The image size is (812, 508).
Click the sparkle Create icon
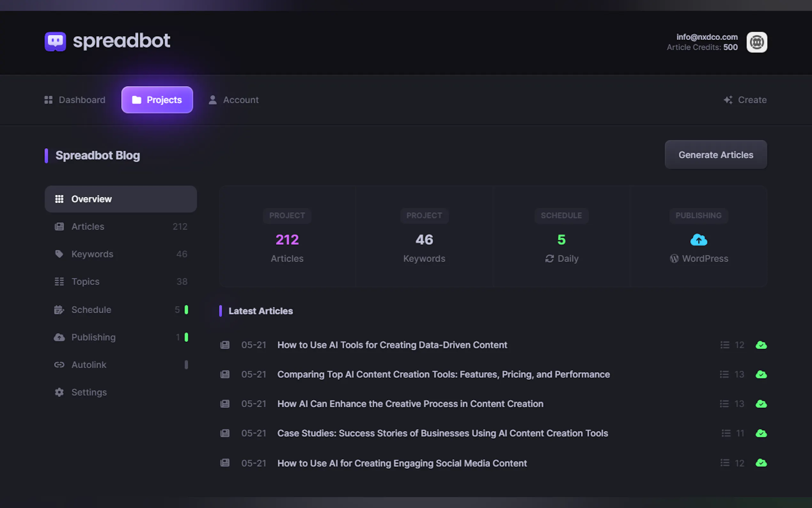tap(728, 100)
